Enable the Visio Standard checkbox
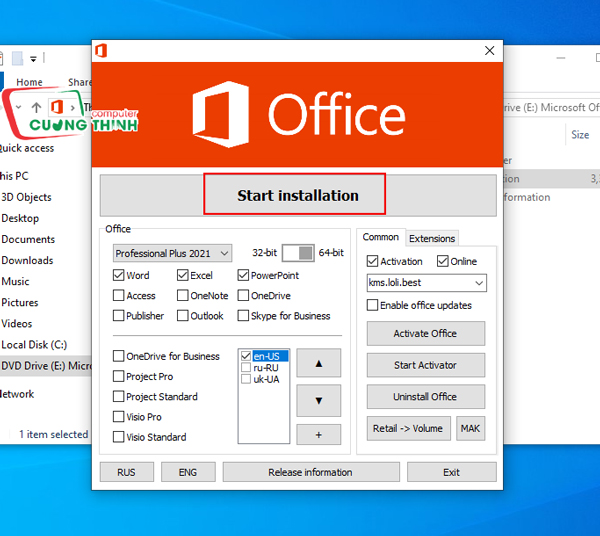The height and width of the screenshot is (536, 600). (119, 437)
